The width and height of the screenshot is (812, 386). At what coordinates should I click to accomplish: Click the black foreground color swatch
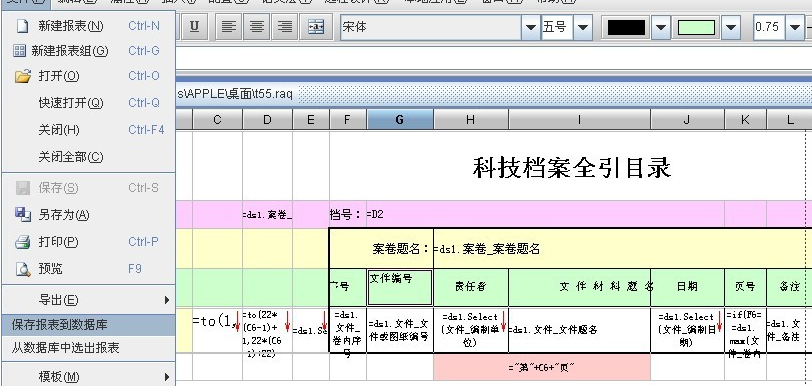(x=626, y=27)
